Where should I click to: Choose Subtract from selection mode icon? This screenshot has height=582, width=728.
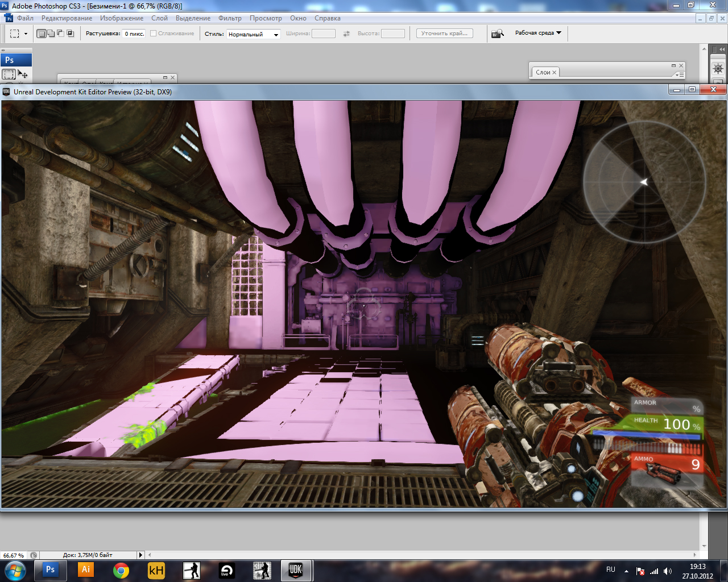pyautogui.click(x=61, y=34)
